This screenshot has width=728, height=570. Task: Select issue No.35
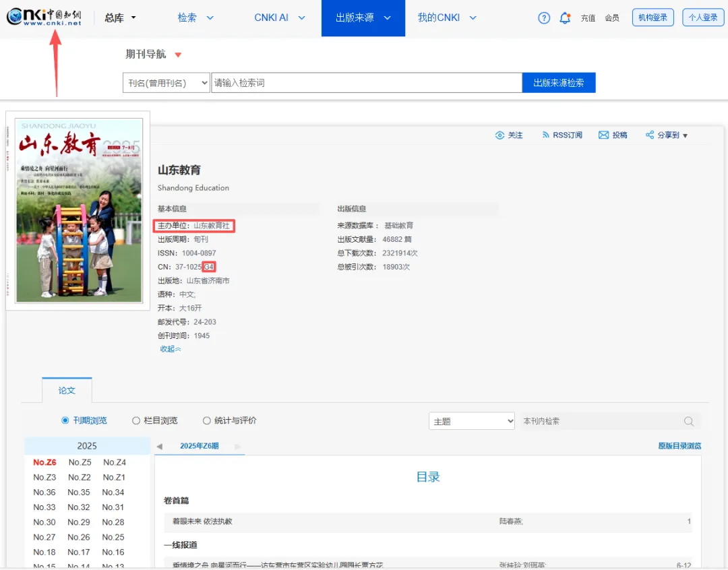(x=79, y=492)
